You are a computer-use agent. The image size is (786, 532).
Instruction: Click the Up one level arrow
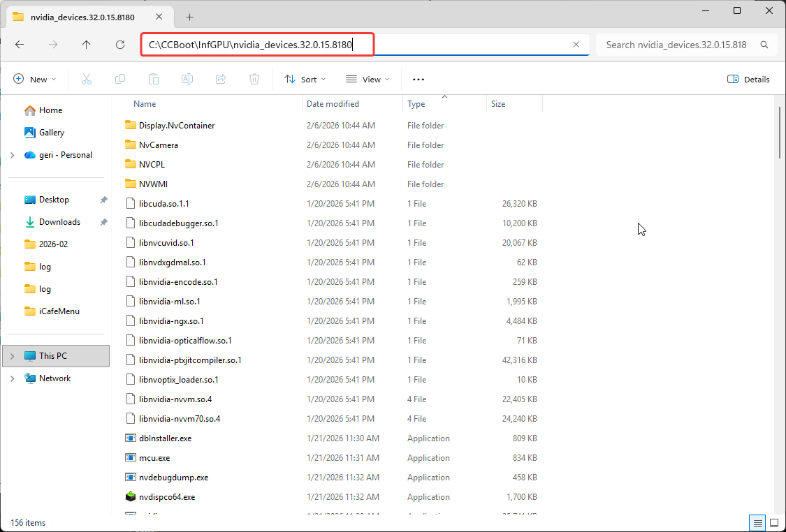[x=87, y=45]
